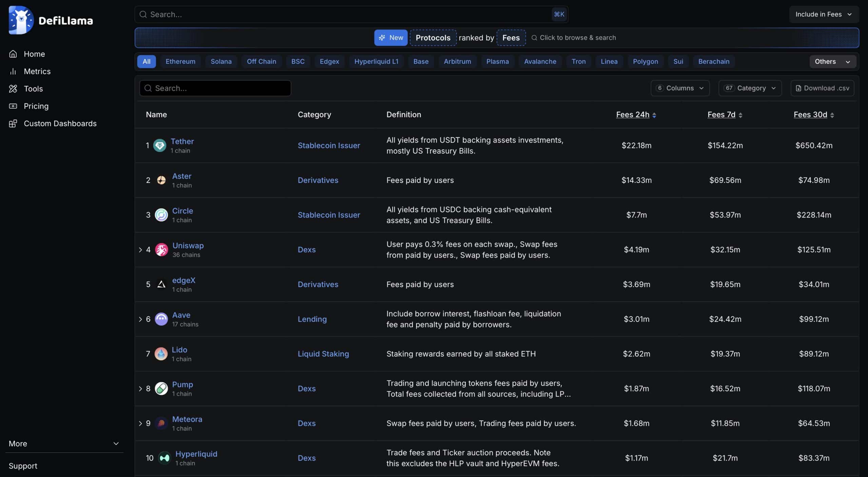Click Lido's staking rewards definition text
The height and width of the screenshot is (477, 868).
pyautogui.click(x=461, y=354)
